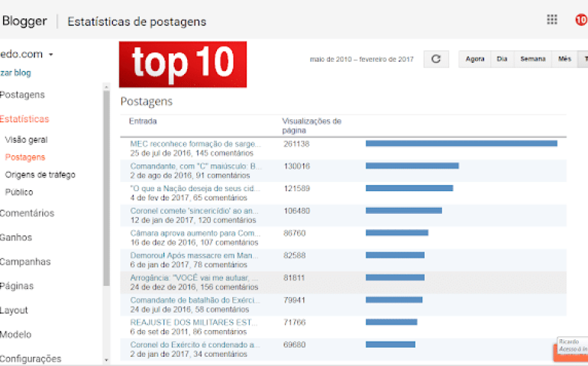The height and width of the screenshot is (366, 588).
Task: Open Páginas in the sidebar
Action: [x=17, y=286]
